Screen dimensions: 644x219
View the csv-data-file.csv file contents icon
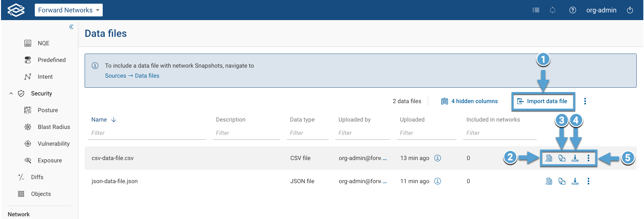549,158
